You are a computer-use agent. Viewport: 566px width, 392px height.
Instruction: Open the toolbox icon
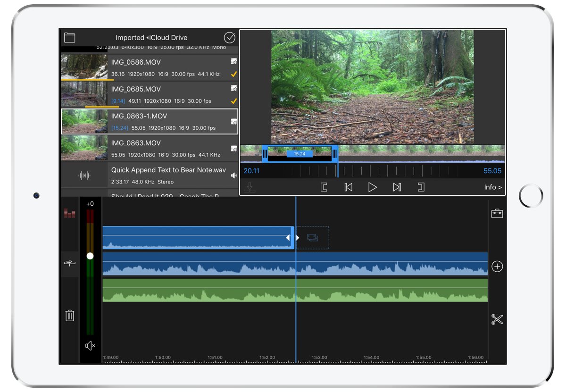pyautogui.click(x=497, y=213)
